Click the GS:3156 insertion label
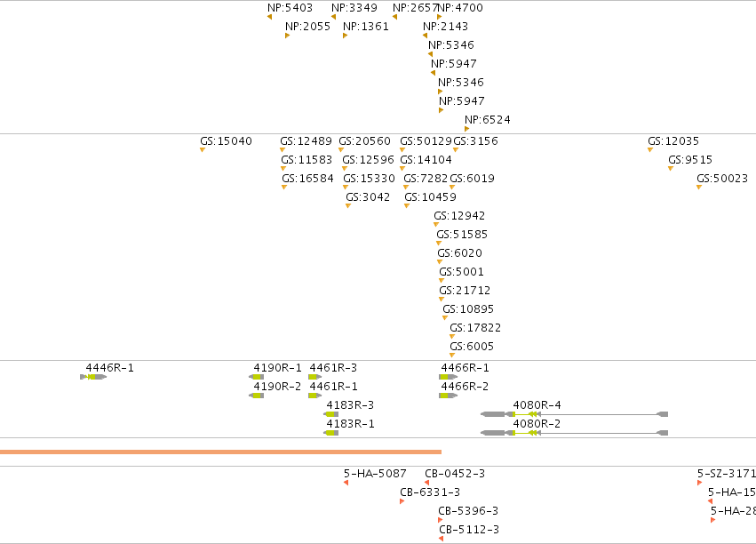756x544 pixels. pyautogui.click(x=476, y=141)
